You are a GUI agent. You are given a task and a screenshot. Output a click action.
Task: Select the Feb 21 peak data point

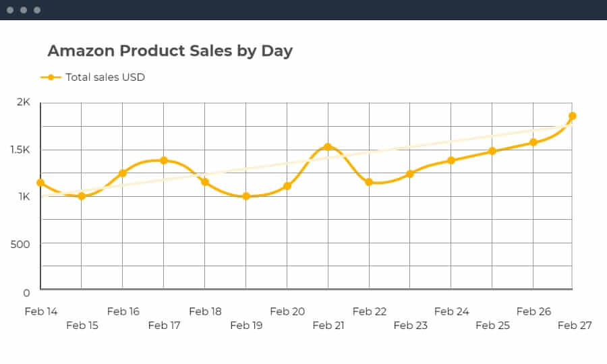pos(328,147)
